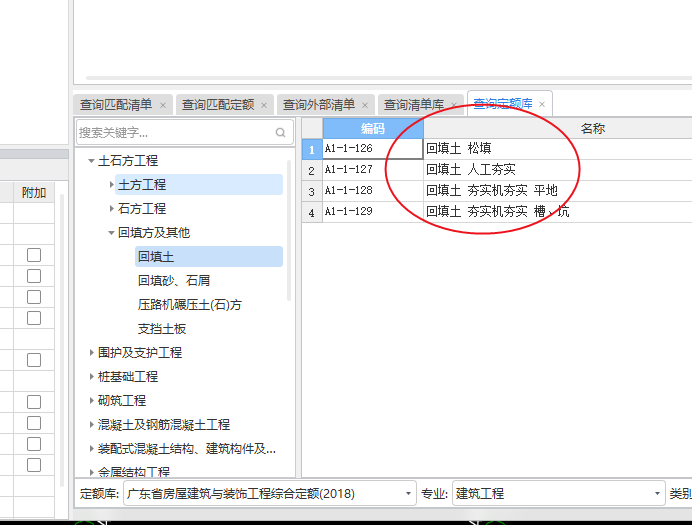The height and width of the screenshot is (525, 692).
Task: Expand the 桩基础工程 node
Action: click(91, 376)
